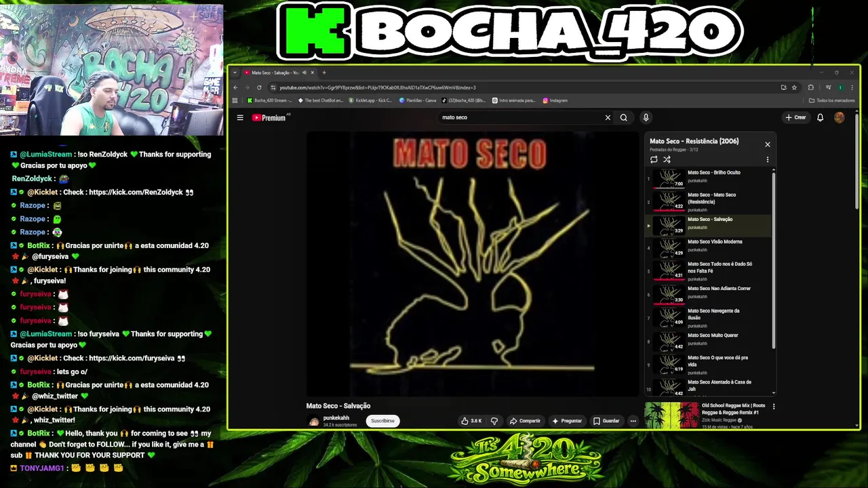Viewport: 868px width, 488px height.
Task: Open 'The best ChatBot' bookmark
Action: click(321, 100)
